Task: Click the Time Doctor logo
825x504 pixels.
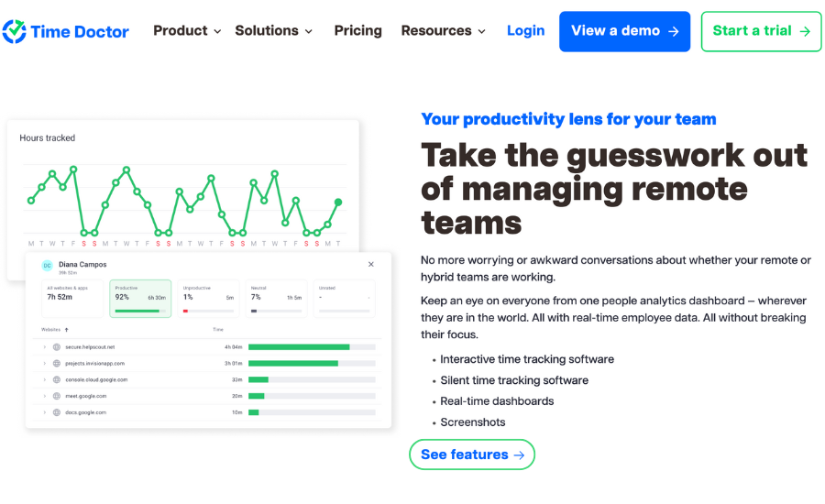Action: [66, 31]
